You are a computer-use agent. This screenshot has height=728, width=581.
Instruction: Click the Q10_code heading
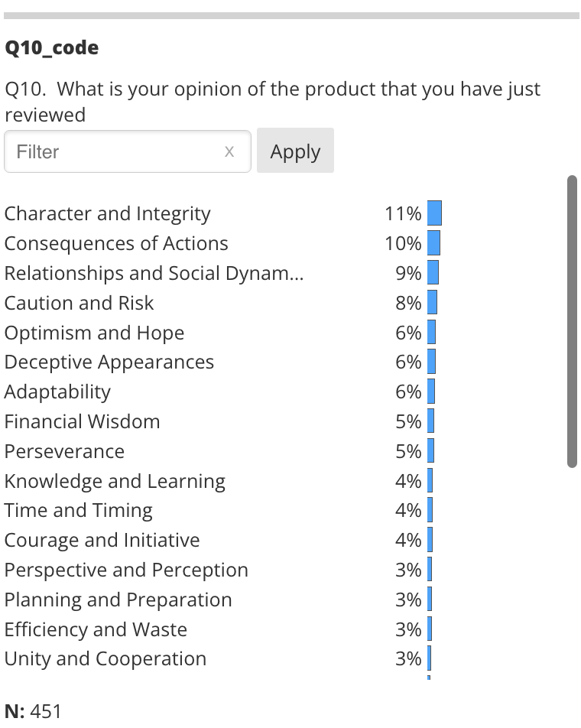coord(51,47)
